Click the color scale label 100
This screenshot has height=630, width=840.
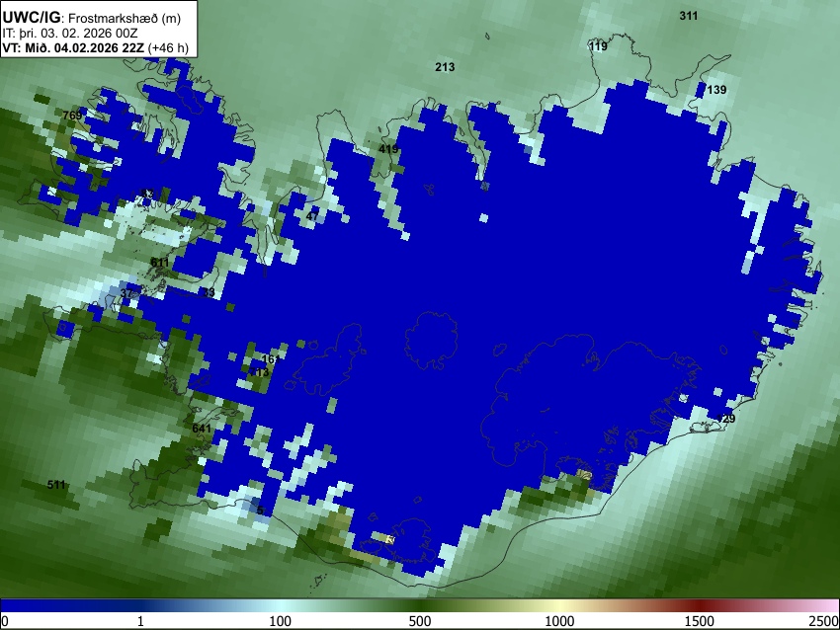click(x=281, y=621)
